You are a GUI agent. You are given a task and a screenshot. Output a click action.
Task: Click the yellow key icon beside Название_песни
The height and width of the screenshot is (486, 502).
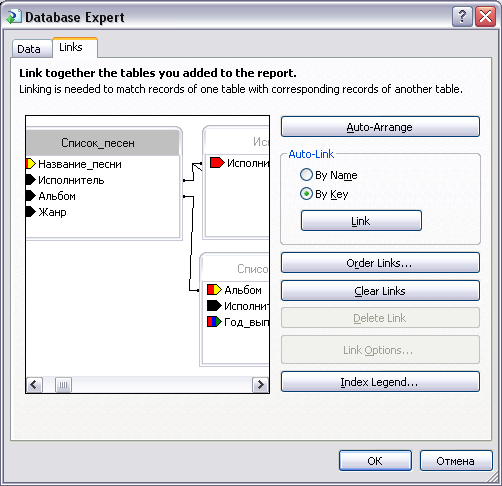(31, 164)
